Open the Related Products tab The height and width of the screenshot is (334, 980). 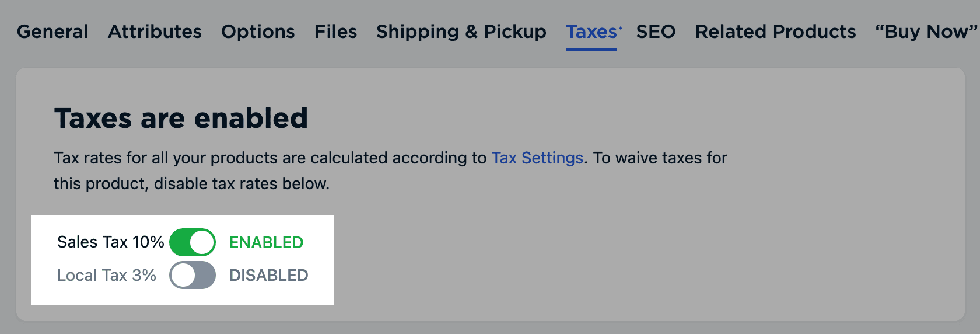tap(775, 32)
